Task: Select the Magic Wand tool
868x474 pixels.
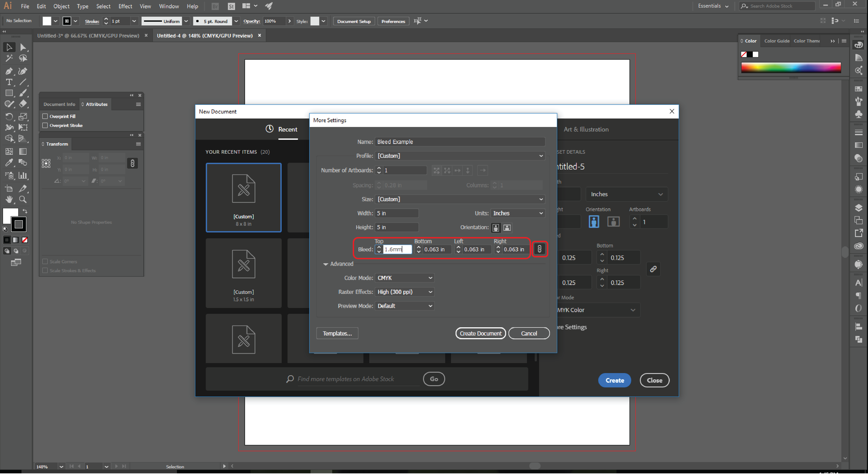Action: click(x=9, y=58)
